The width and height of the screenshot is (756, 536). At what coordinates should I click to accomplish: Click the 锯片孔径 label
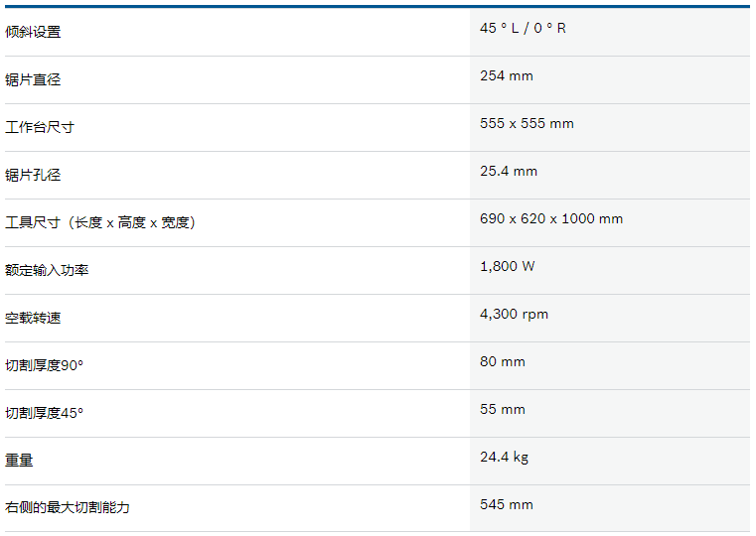click(x=33, y=175)
